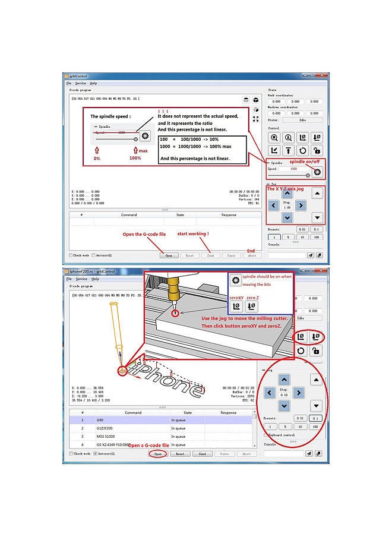
Task: Enable Autoscroll in top window
Action: (93, 255)
